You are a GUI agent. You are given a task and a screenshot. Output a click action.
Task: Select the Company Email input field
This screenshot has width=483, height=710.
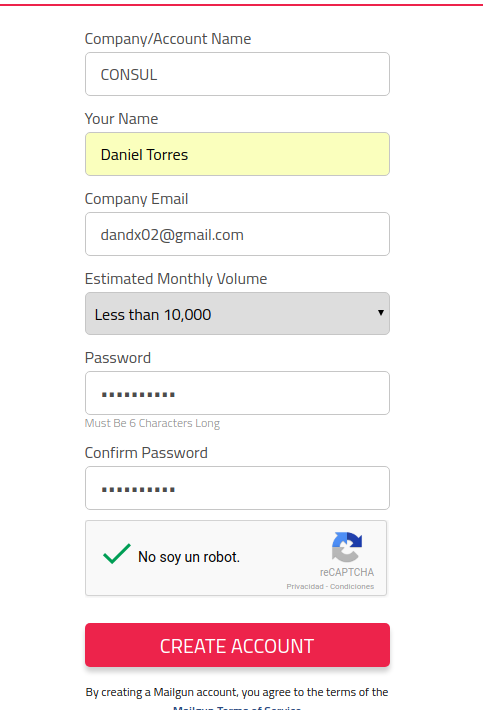(x=237, y=234)
